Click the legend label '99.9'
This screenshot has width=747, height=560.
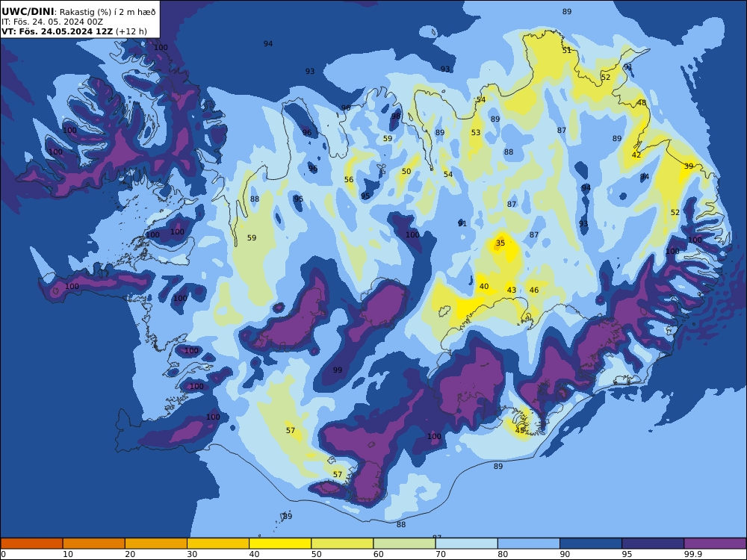[x=692, y=554]
